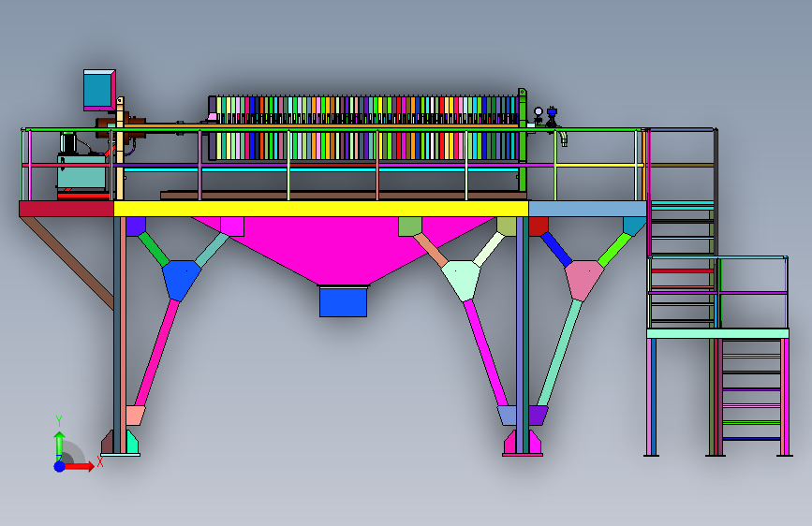Select the light teal brace on right leg

tap(560, 353)
